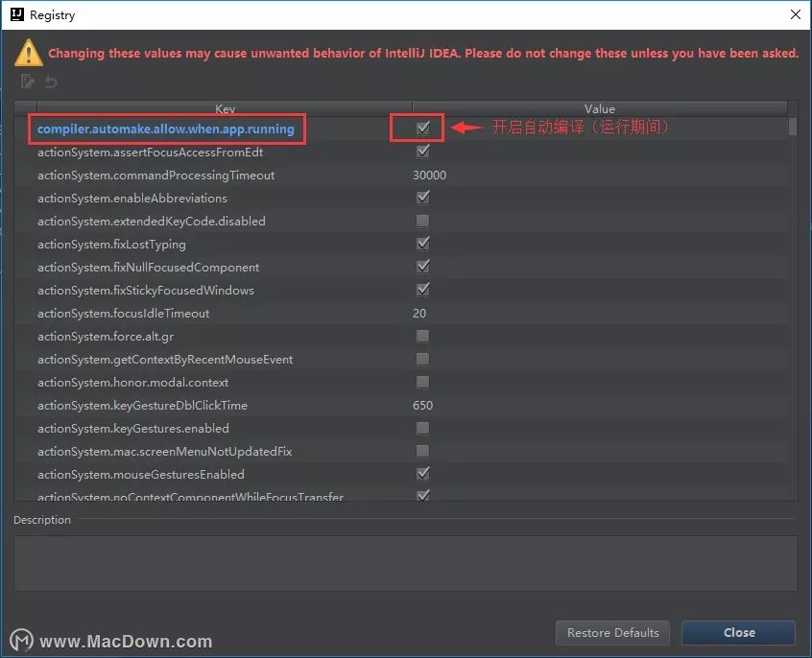Check actionSystem.honor.modal.context checkbox
The image size is (812, 658).
pyautogui.click(x=422, y=382)
